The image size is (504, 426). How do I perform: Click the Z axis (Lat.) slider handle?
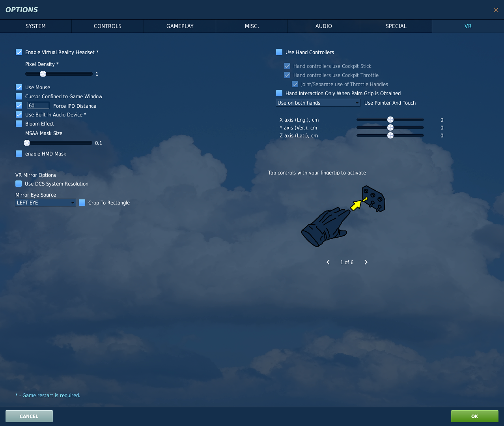coord(390,135)
